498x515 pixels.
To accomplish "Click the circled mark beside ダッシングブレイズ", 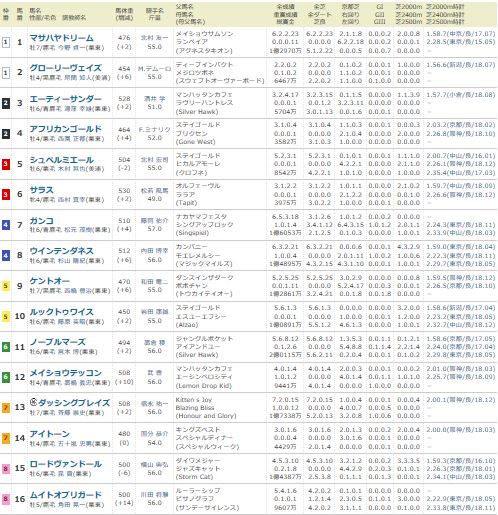I will [x=33, y=403].
